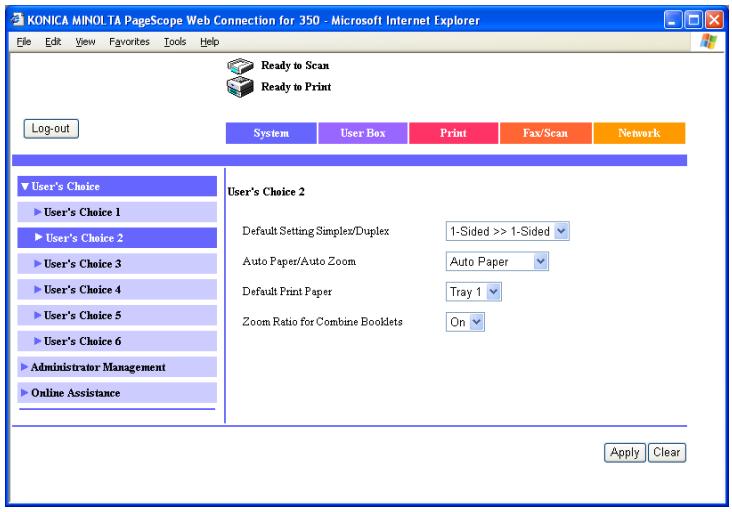Click the User's Choice 2 page heading
The width and height of the screenshot is (732, 512).
tap(266, 192)
